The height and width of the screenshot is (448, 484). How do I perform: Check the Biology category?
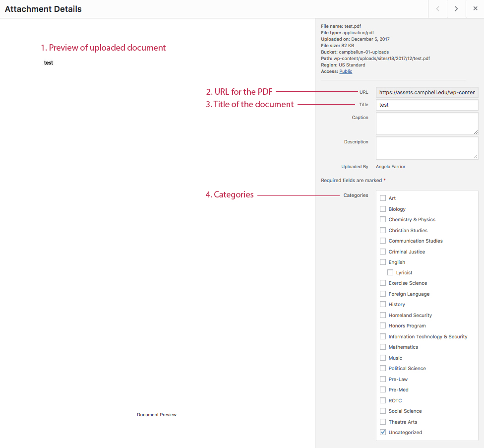coord(383,209)
